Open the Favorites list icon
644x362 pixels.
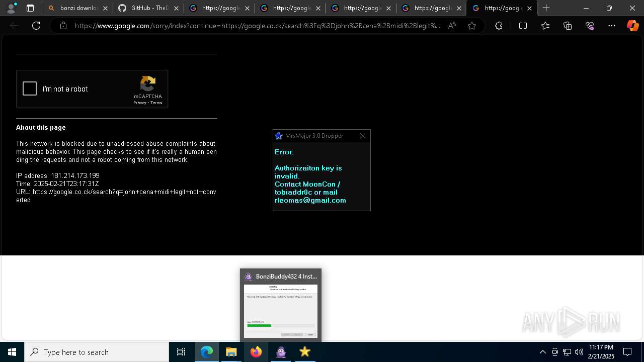click(x=545, y=26)
